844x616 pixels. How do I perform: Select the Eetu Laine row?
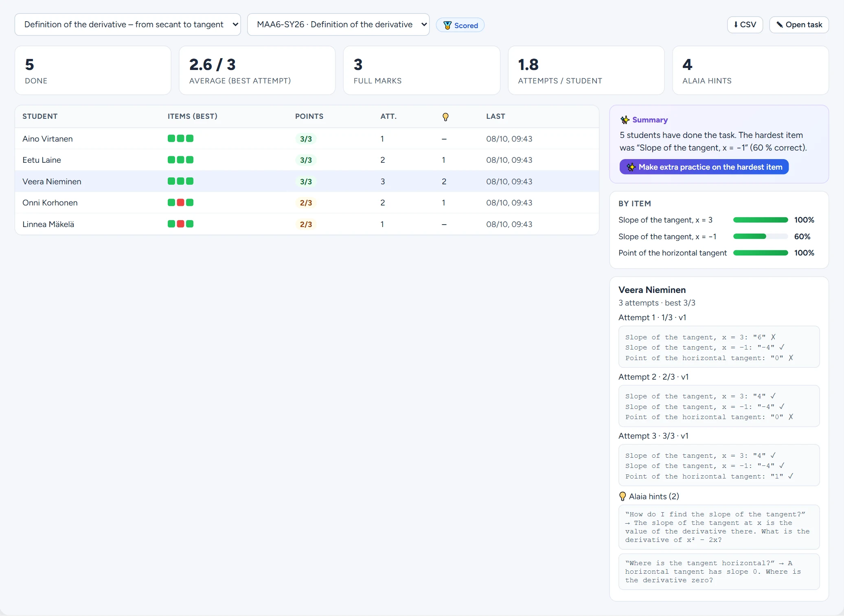pos(307,160)
